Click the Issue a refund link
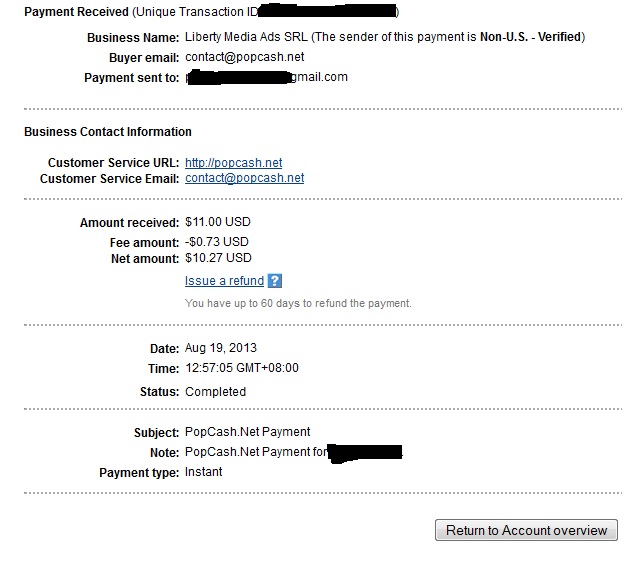Image resolution: width=635 pixels, height=561 pixels. click(224, 281)
